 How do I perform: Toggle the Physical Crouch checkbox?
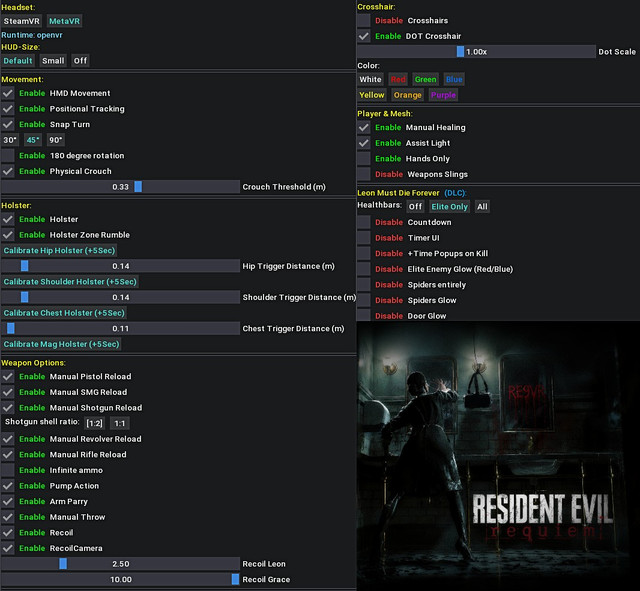click(x=8, y=171)
